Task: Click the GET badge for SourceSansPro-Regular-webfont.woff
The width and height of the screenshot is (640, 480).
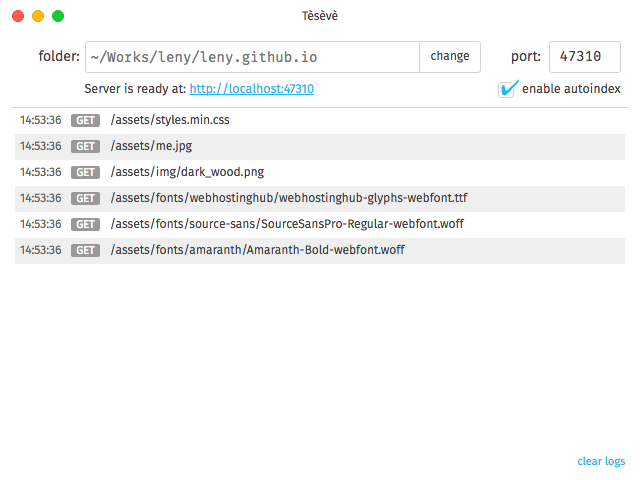Action: tap(85, 224)
